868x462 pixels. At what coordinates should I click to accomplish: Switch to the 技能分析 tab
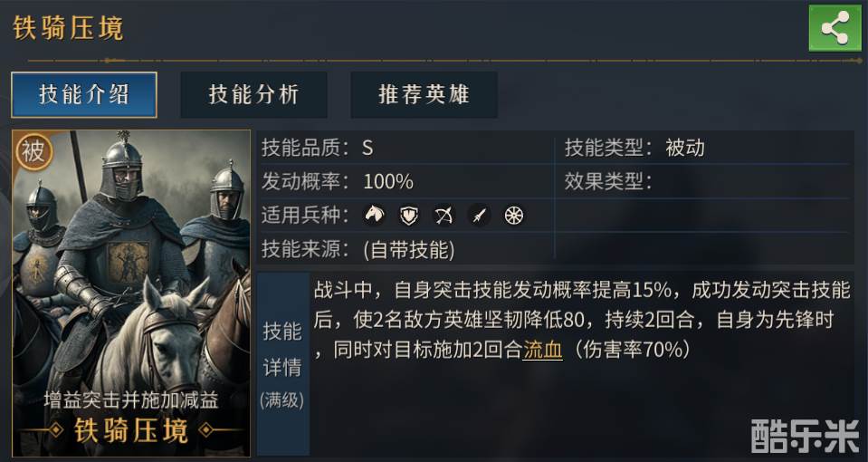pos(253,95)
